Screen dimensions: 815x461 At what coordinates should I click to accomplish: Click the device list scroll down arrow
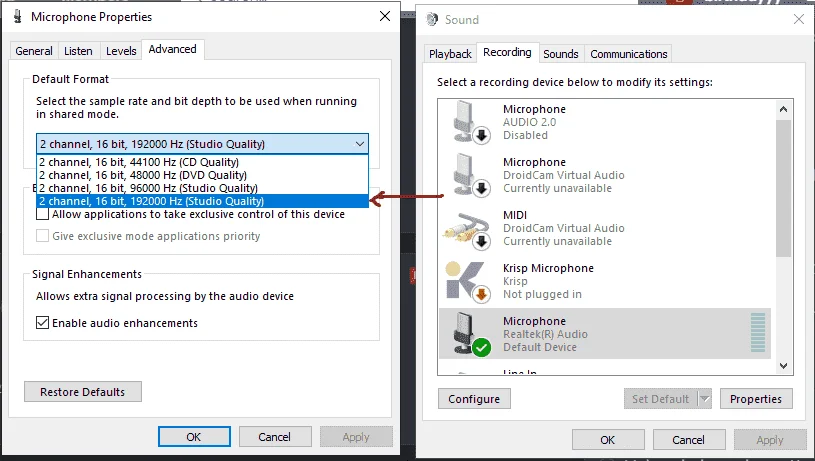point(784,366)
